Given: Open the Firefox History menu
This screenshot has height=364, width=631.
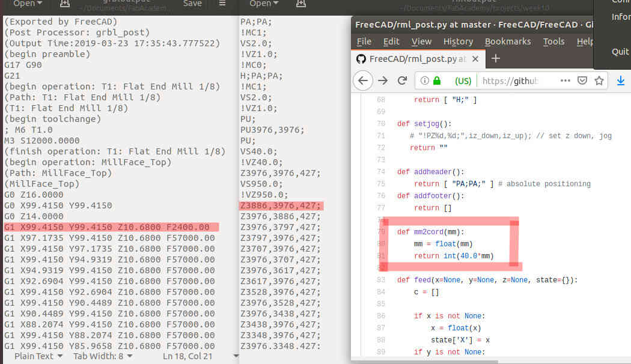Looking at the screenshot, I should (458, 41).
